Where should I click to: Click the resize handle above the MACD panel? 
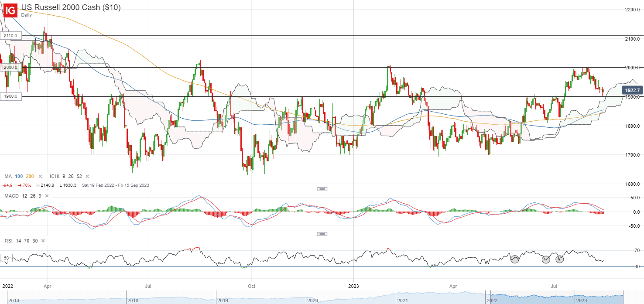tap(322, 189)
